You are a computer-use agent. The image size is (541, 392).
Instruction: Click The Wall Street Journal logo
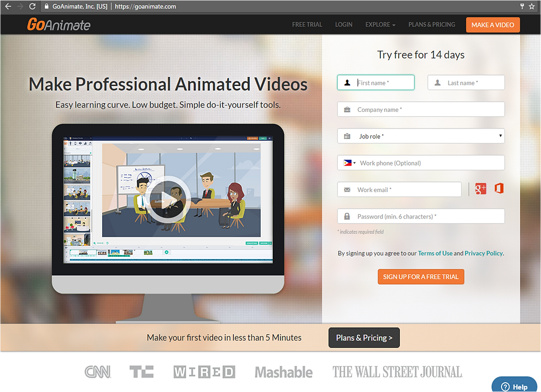(397, 372)
